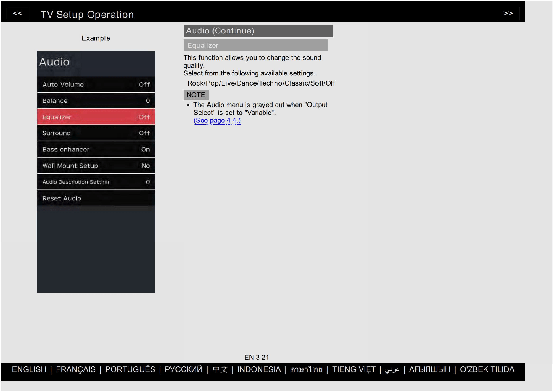Screen dimensions: 554x392
Task: Click the NOTE label
Action: (x=196, y=95)
